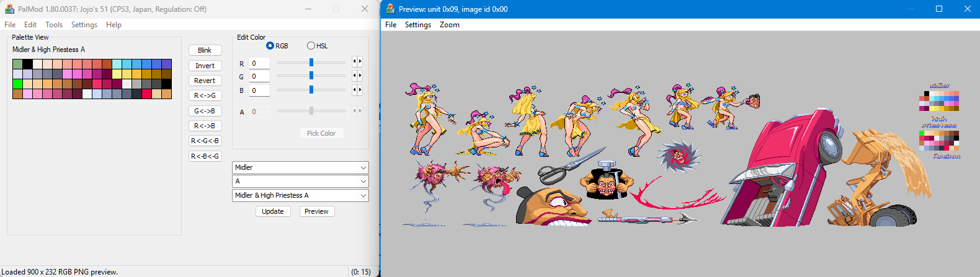The image size is (980, 277).
Task: Expand the Midler character dropdown
Action: coord(300,167)
